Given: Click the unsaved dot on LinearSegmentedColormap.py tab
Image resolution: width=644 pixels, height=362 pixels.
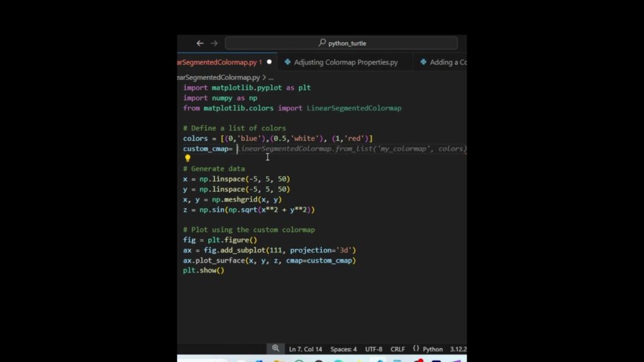Looking at the screenshot, I should coord(269,62).
